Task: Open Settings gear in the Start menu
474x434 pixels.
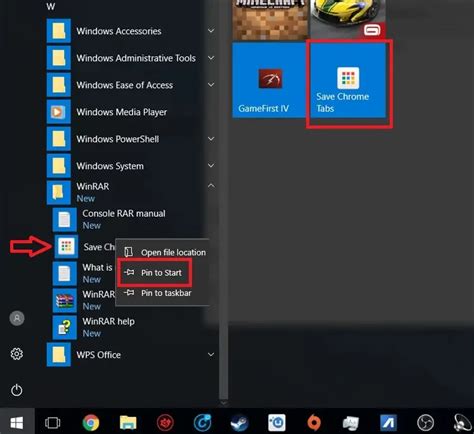Action: tap(17, 354)
